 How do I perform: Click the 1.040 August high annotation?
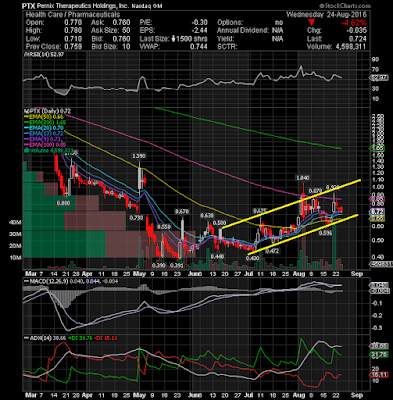[x=303, y=178]
